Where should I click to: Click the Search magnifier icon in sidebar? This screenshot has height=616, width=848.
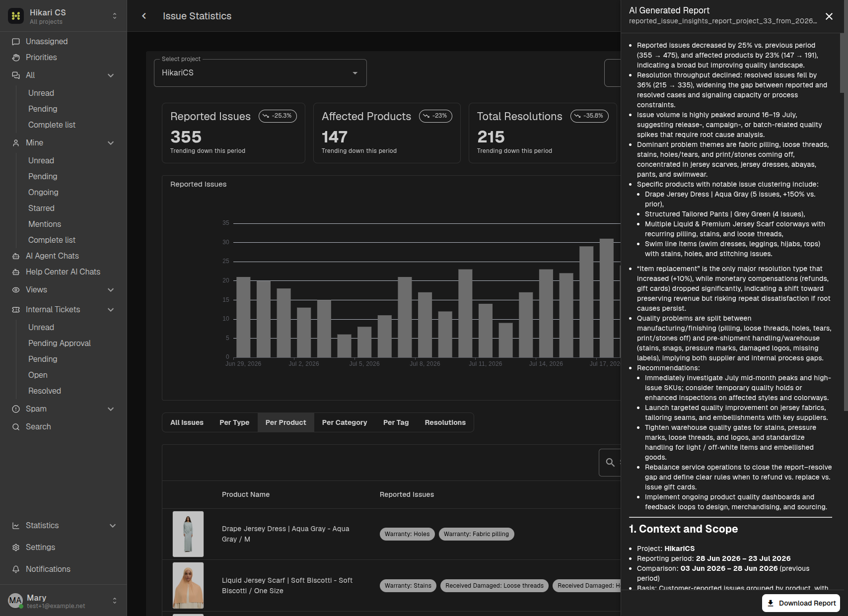coord(16,427)
